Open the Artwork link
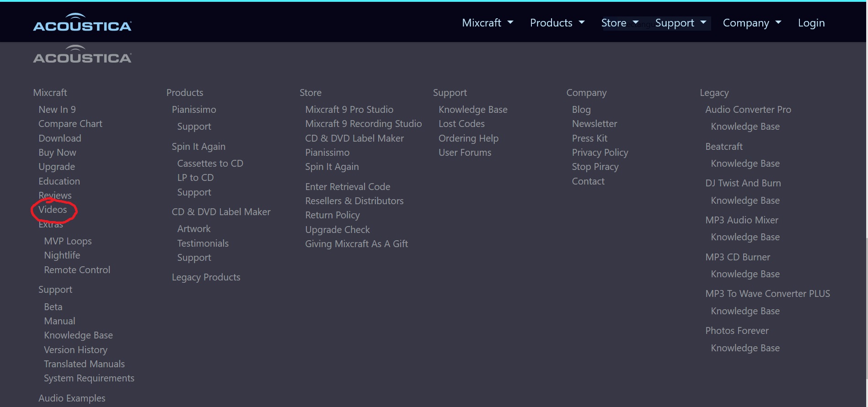Viewport: 868px width, 407px height. coord(194,229)
